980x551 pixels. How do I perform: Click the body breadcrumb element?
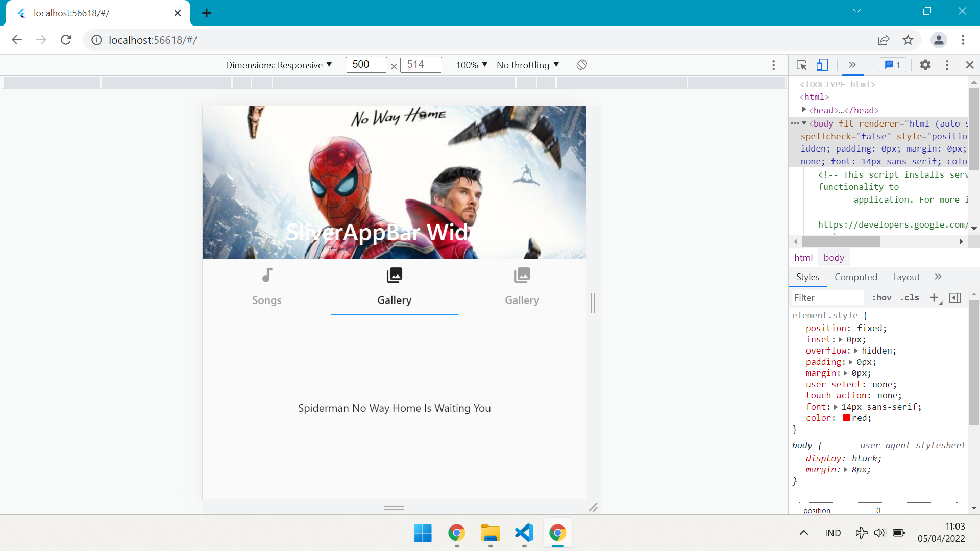point(834,258)
